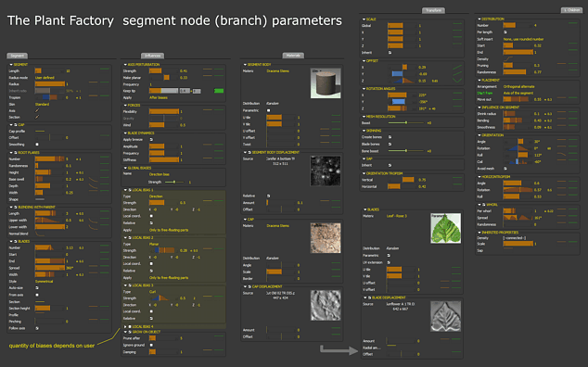Adjust Bone boost slider
588x367 pixels.
[405, 151]
